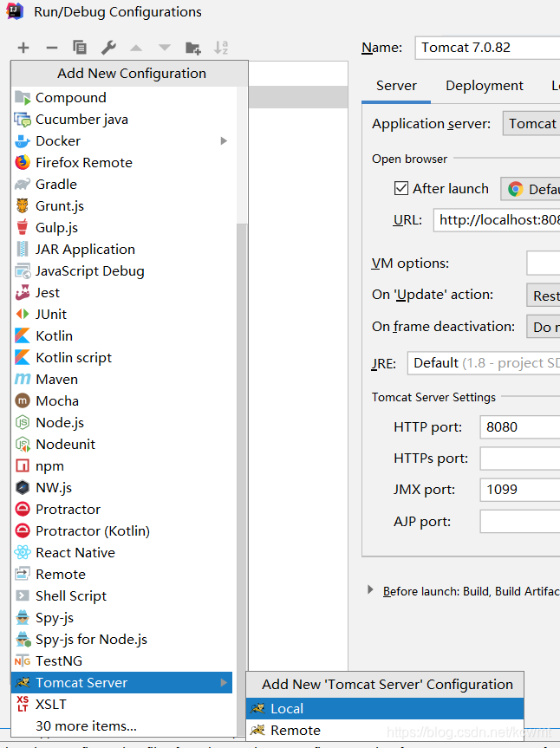Switch to the Deployment tab
Viewport: 560px width, 748px height.
(485, 86)
